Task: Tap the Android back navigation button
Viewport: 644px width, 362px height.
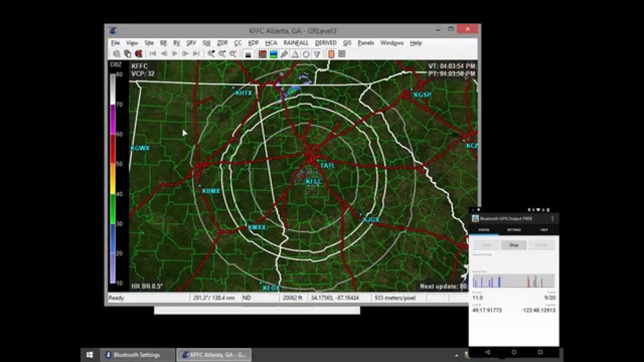Action: 488,352
